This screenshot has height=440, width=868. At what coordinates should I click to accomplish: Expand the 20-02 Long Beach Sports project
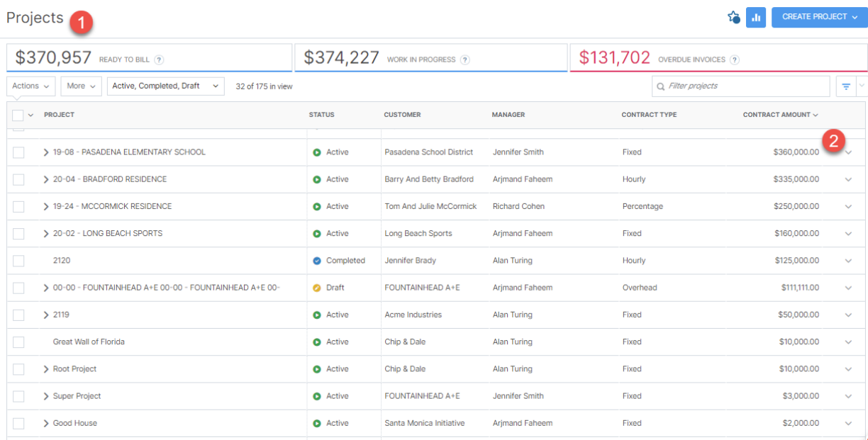46,234
